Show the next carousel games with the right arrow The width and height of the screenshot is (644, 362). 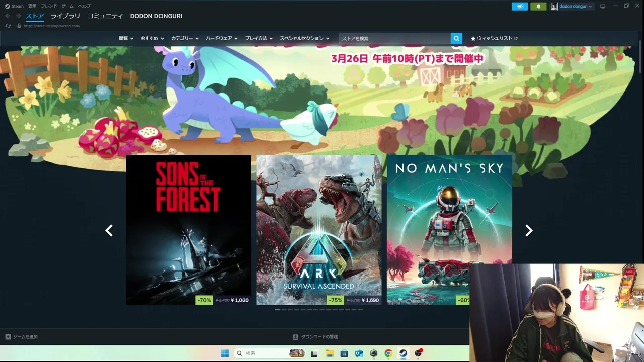coord(529,230)
